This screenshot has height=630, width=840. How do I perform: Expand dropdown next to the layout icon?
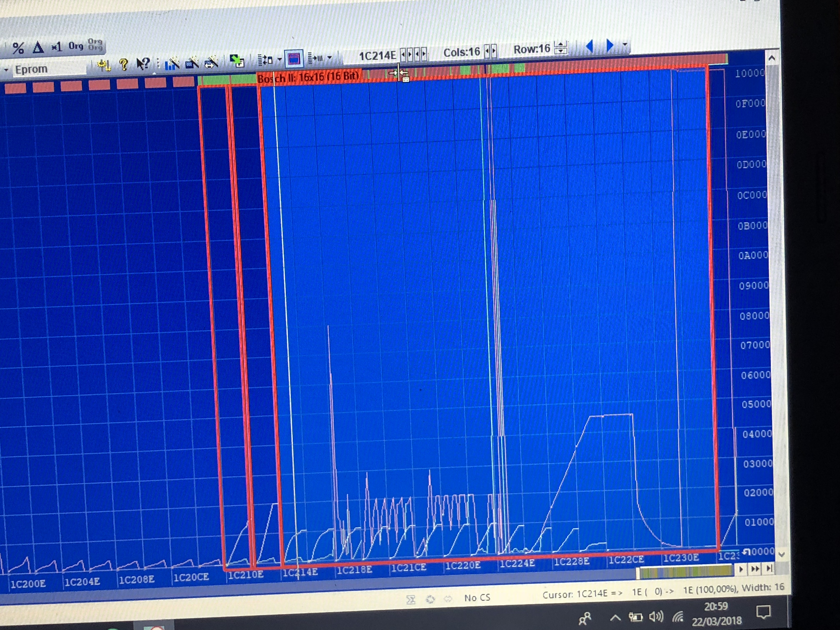pos(280,59)
